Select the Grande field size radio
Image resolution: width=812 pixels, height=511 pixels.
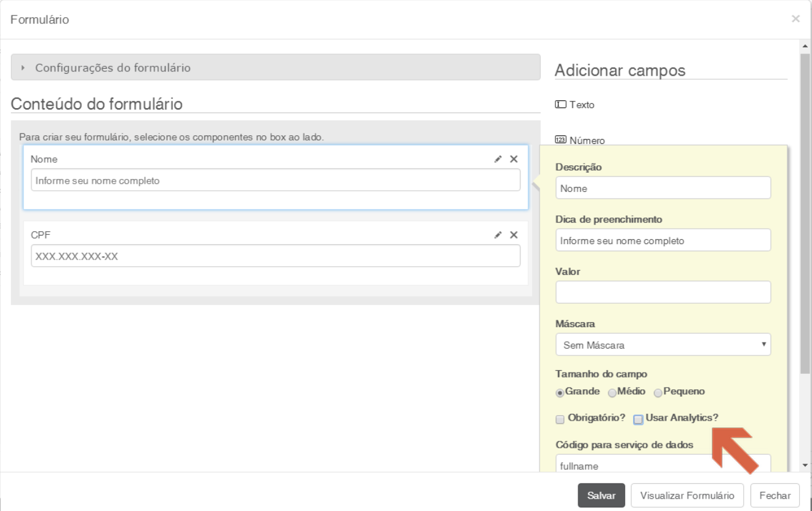pos(560,392)
